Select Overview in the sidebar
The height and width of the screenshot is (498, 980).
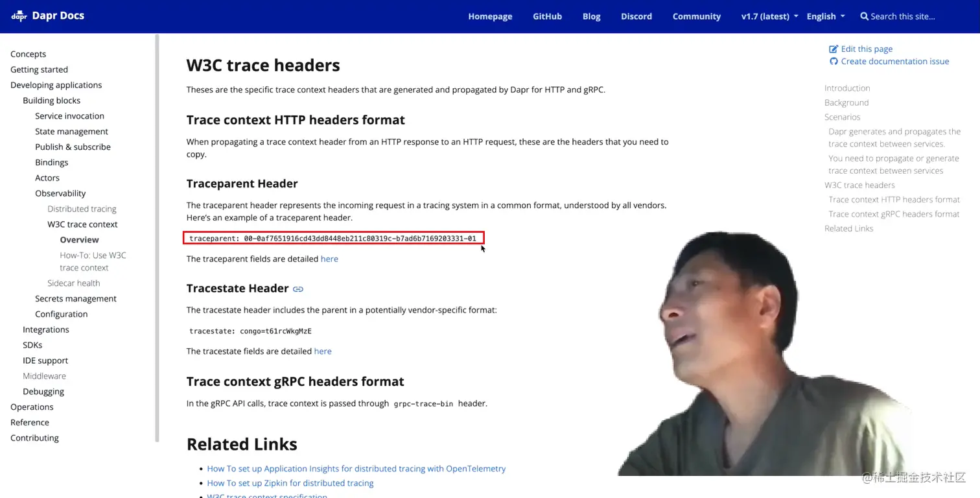79,240
